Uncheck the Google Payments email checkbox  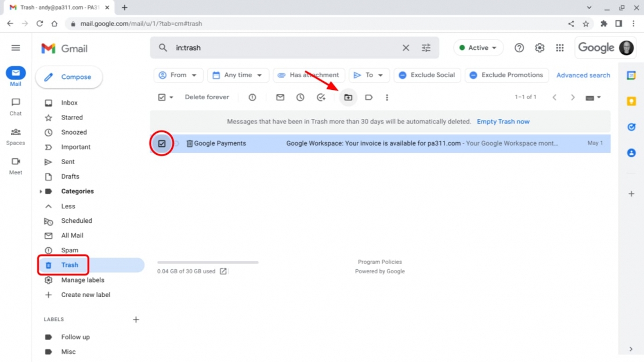click(161, 143)
